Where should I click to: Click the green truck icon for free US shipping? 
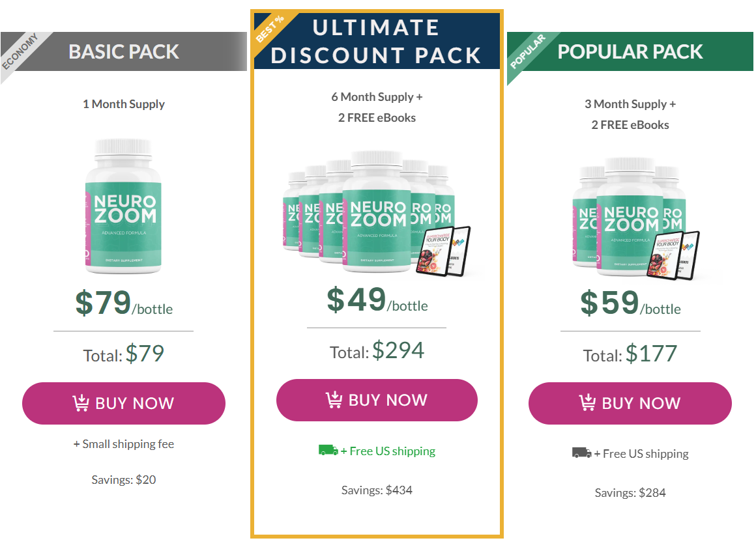pyautogui.click(x=326, y=450)
